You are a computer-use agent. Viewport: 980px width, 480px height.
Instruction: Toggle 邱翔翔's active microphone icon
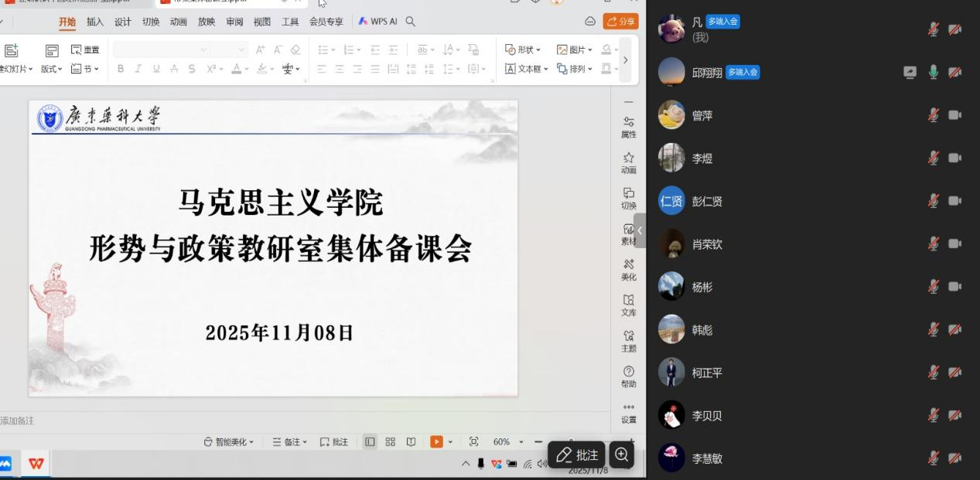tap(934, 73)
